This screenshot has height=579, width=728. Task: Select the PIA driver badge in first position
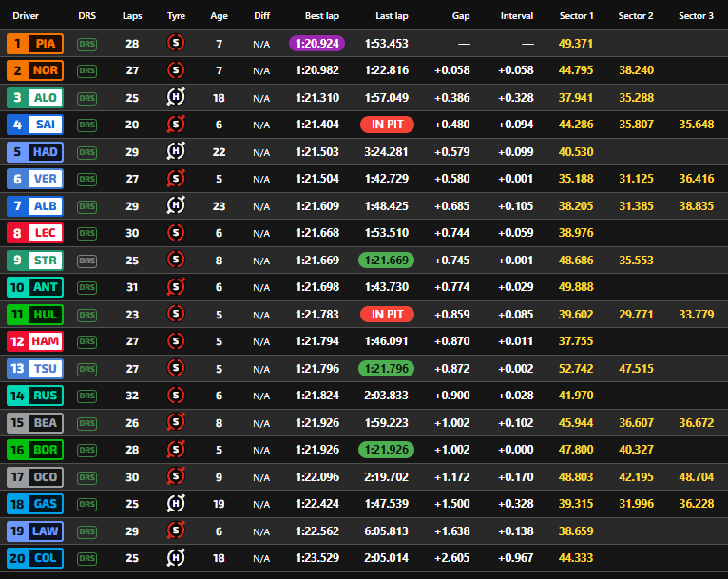click(x=35, y=44)
